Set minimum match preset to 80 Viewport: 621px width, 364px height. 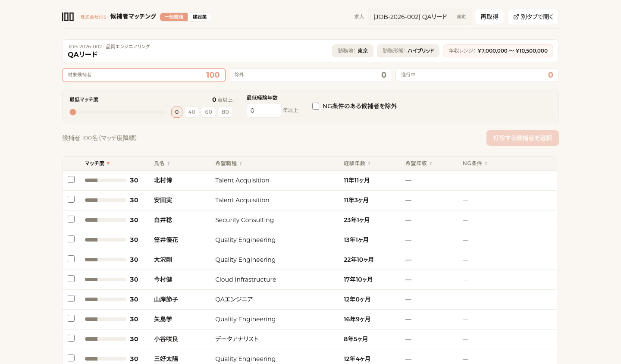[x=225, y=112]
